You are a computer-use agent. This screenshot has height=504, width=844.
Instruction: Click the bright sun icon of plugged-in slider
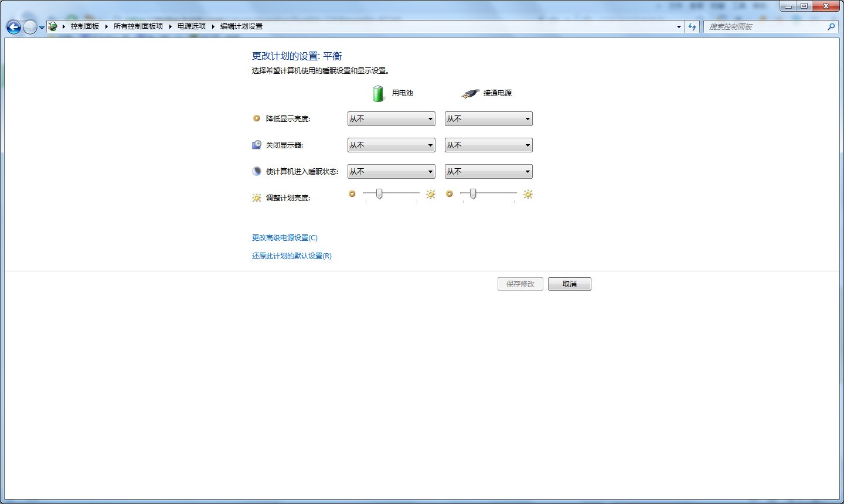[528, 194]
